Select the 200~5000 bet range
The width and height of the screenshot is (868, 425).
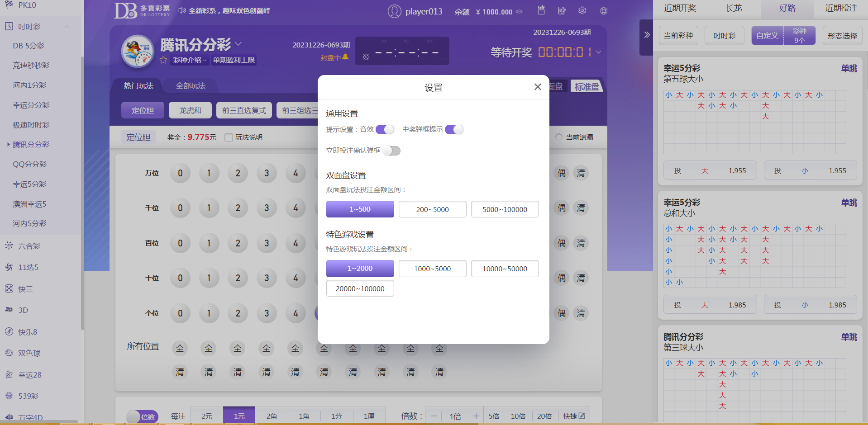432,209
